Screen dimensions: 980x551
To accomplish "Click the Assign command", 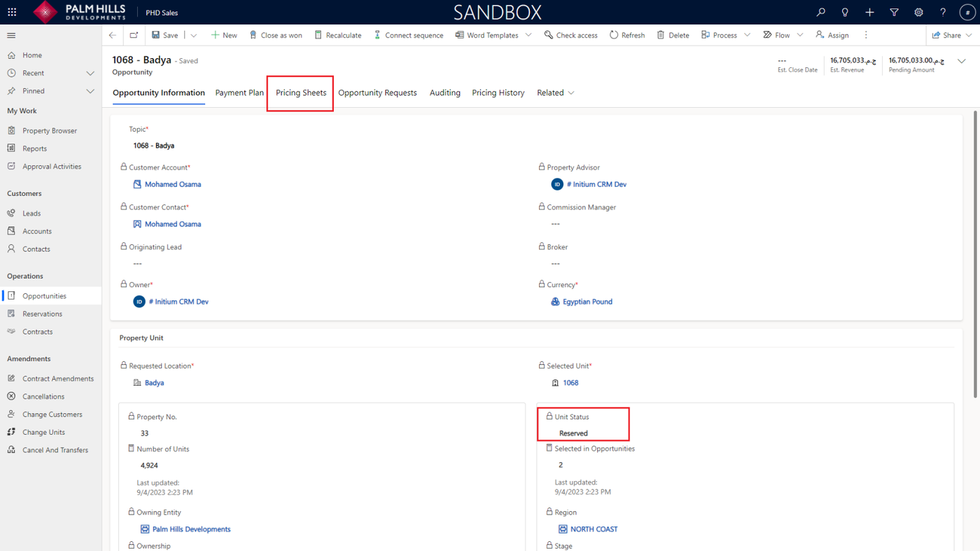I will tap(832, 35).
